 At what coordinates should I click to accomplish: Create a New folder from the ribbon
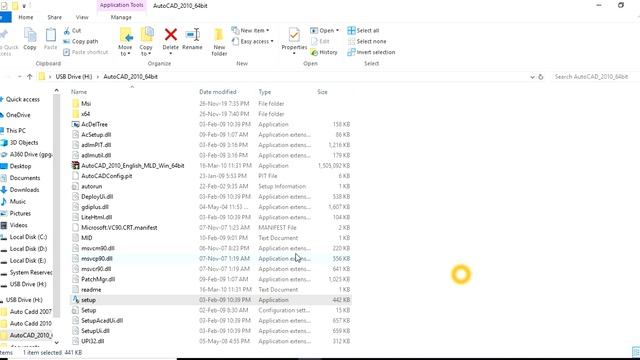pyautogui.click(x=219, y=41)
